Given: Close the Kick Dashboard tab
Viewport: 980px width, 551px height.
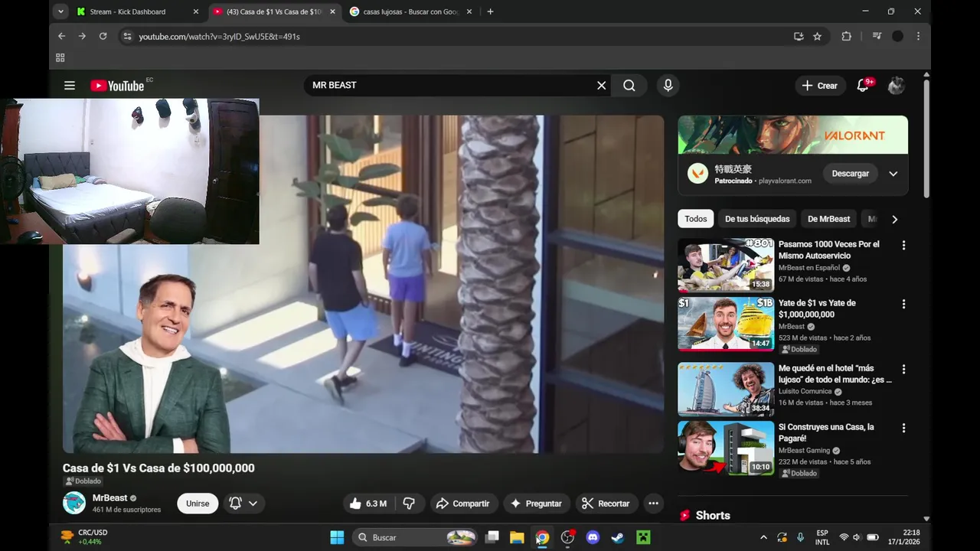Looking at the screenshot, I should (195, 11).
